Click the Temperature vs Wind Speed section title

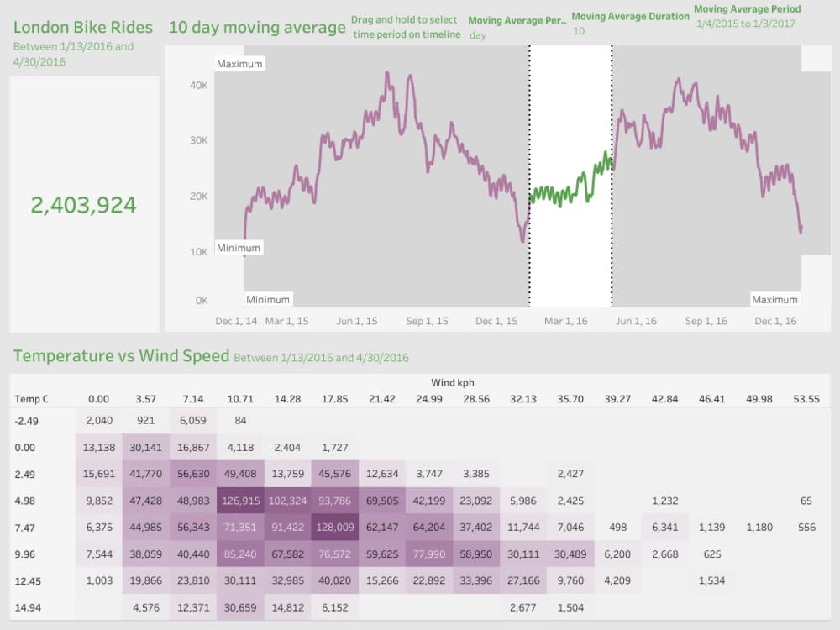pyautogui.click(x=113, y=355)
